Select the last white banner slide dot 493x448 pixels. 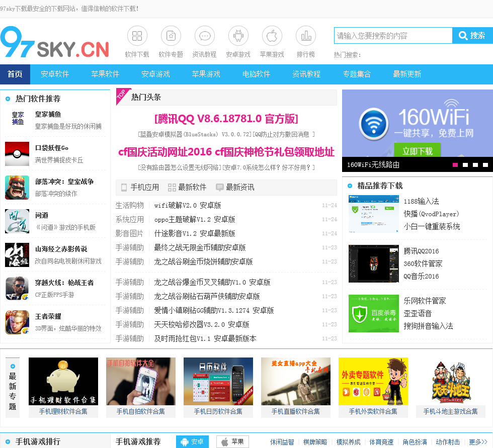[x=485, y=165]
